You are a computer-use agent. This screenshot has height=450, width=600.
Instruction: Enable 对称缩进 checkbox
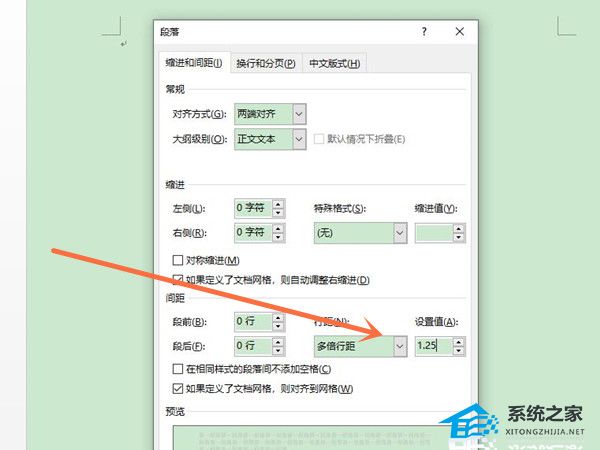click(x=178, y=260)
